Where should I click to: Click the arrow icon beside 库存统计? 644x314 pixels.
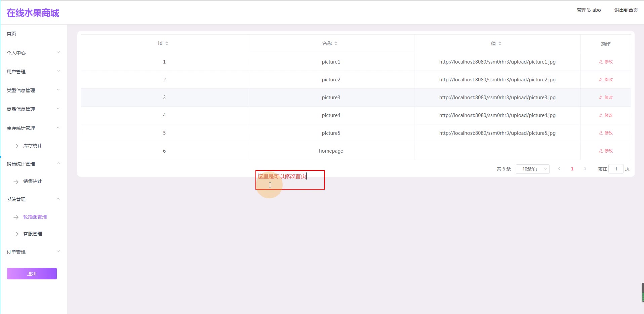click(16, 146)
